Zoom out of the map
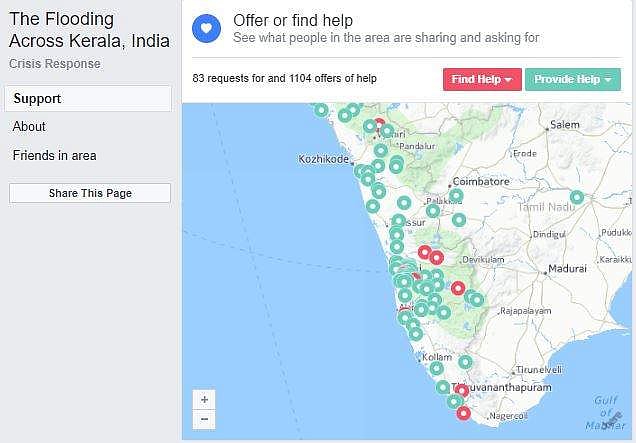 204,419
